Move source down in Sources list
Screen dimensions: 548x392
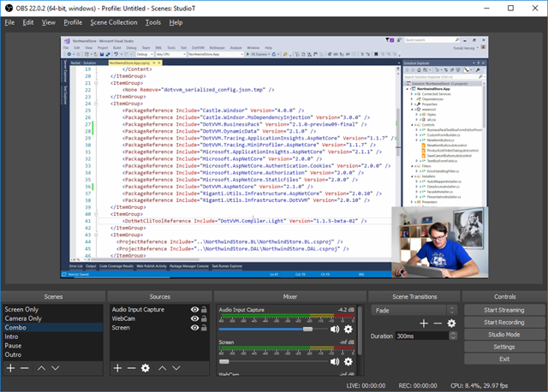point(176,368)
